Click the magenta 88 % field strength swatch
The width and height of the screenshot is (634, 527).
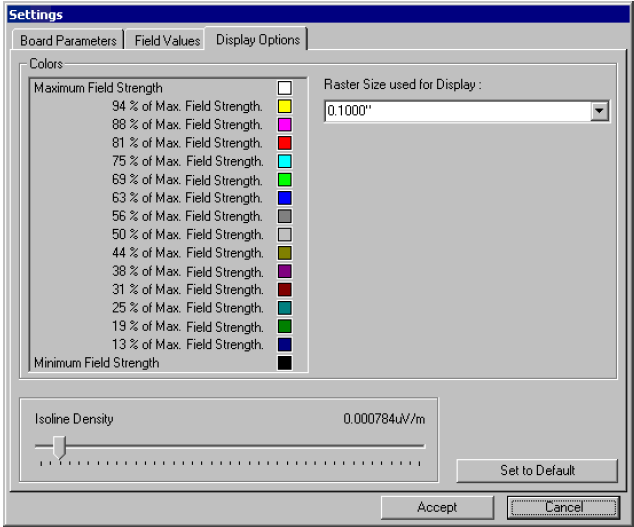coord(285,125)
